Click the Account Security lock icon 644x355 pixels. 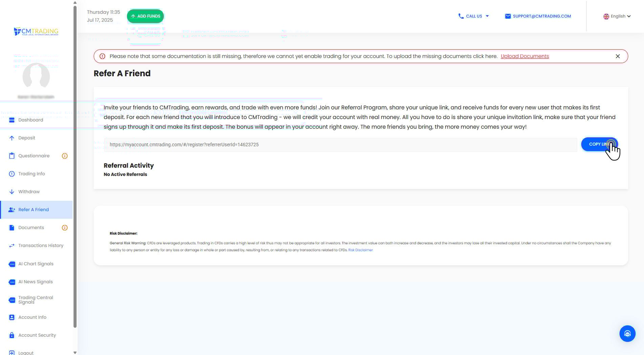[12, 335]
